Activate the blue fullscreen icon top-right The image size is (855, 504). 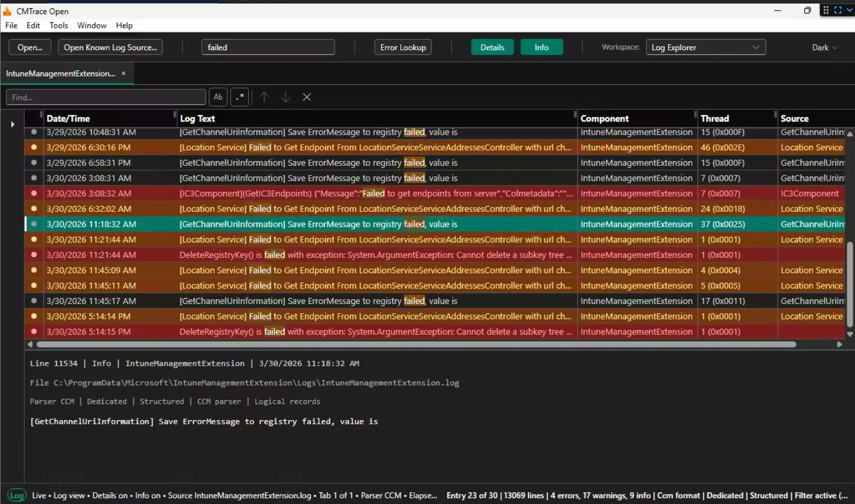click(838, 9)
